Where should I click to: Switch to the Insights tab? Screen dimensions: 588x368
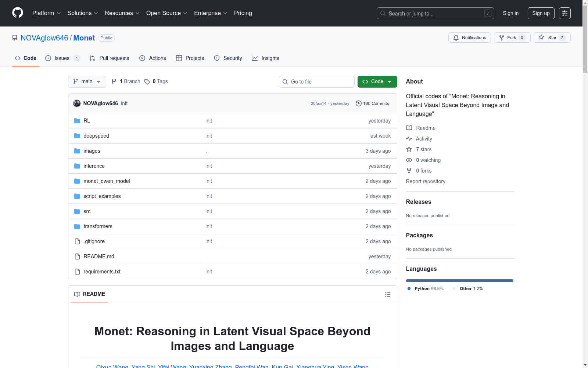[x=266, y=58]
